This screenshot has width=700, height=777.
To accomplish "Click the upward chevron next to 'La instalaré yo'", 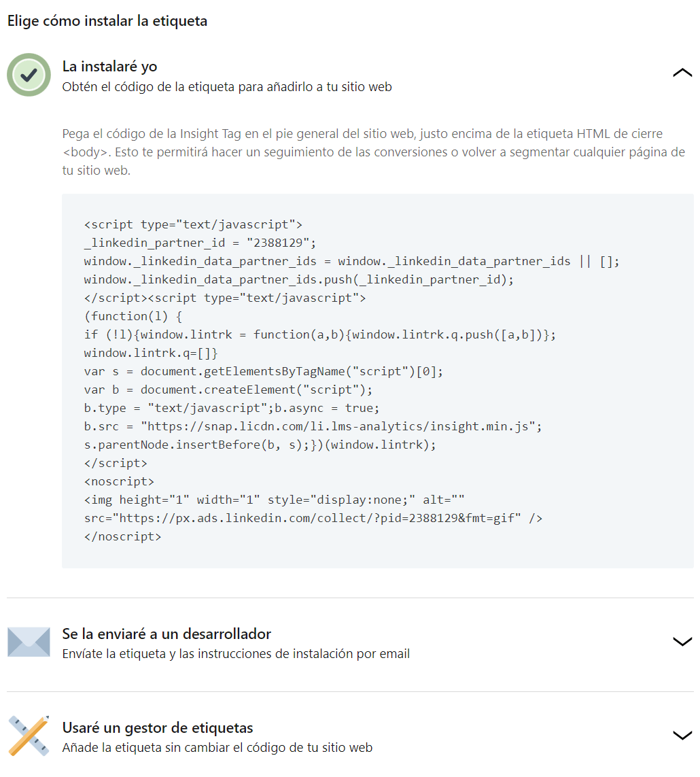I will pos(682,73).
